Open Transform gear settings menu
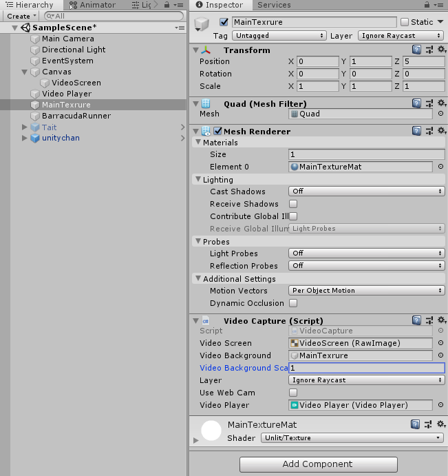Screen dimensions: 448x476 (x=442, y=50)
